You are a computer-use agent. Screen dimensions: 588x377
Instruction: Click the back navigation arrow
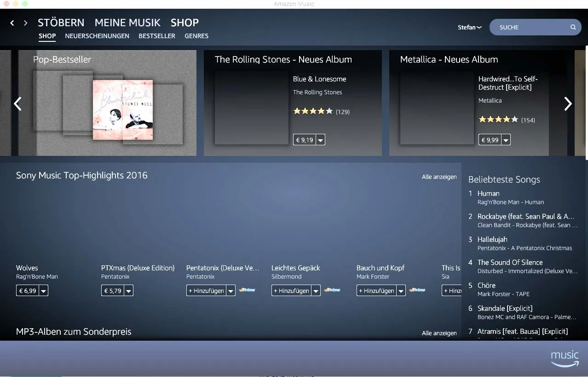[12, 23]
